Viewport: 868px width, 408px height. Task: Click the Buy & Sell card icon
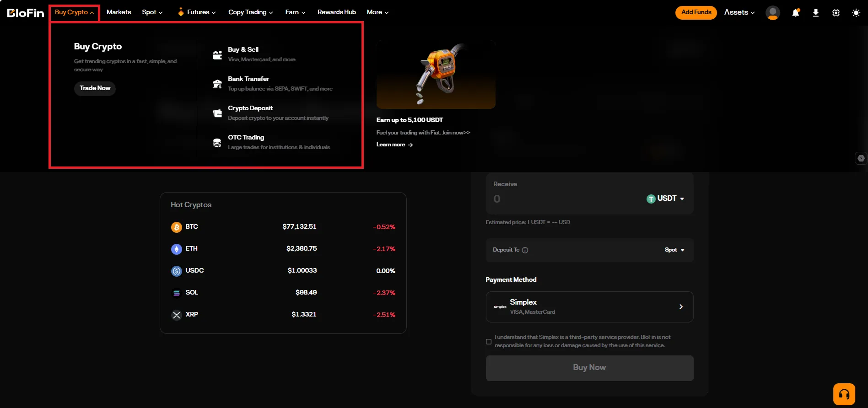(217, 55)
